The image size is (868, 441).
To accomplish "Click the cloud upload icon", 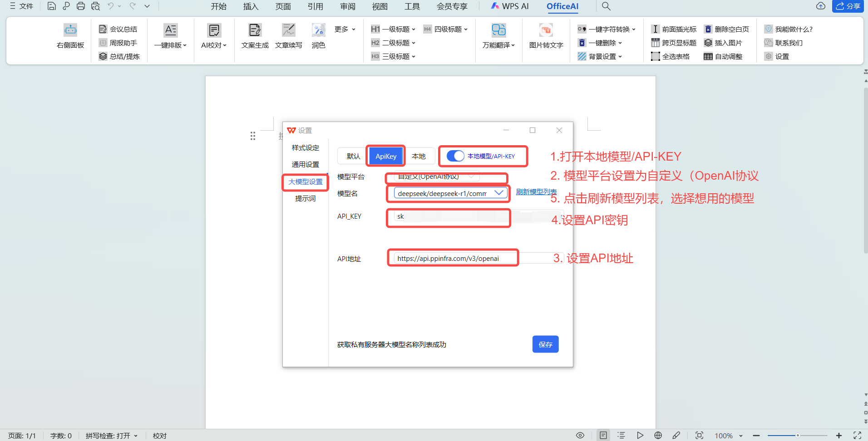I will click(821, 6).
